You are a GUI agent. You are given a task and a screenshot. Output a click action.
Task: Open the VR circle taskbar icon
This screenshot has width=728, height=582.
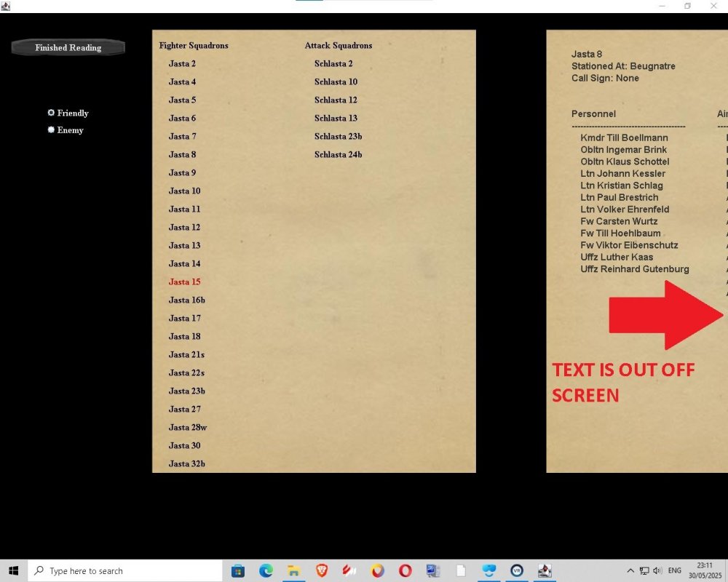517,571
